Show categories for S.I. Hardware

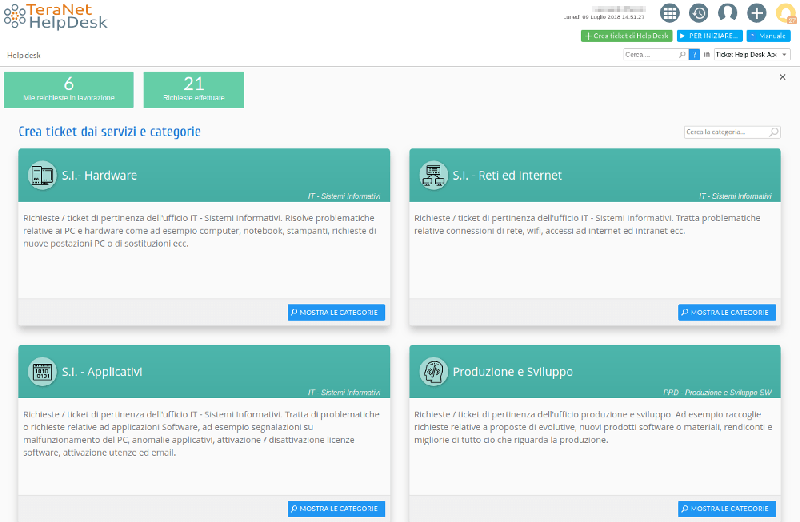tap(336, 312)
